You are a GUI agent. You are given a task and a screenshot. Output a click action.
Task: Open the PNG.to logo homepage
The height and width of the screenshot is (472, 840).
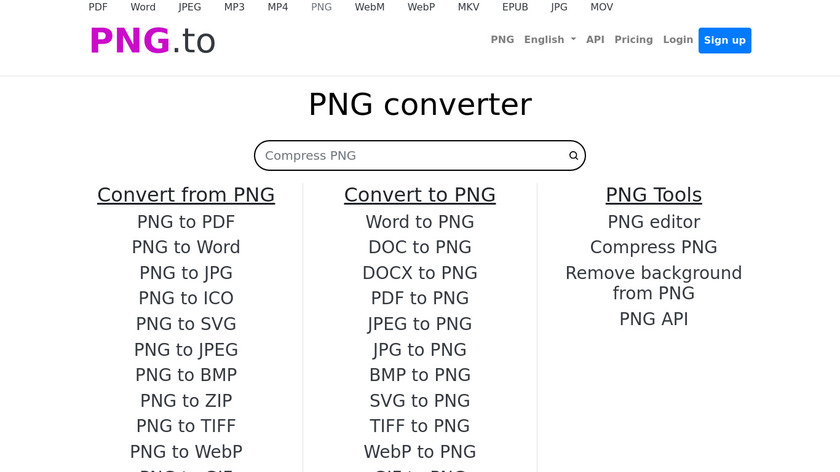[152, 41]
